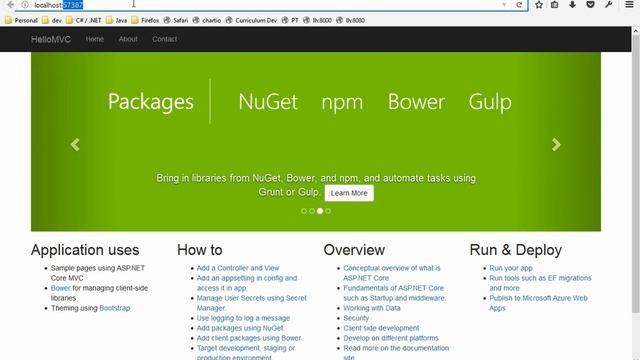
Task: Open the Security link
Action: pyautogui.click(x=356, y=318)
